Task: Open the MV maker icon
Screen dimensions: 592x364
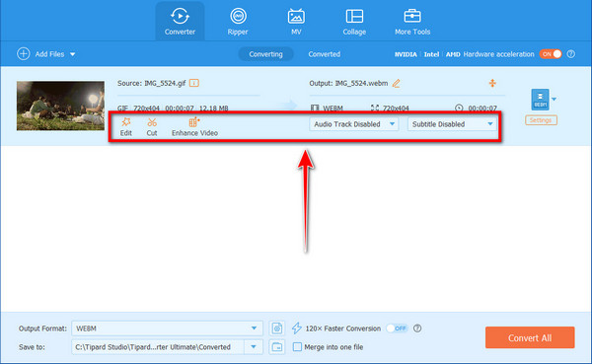Action: (x=296, y=16)
